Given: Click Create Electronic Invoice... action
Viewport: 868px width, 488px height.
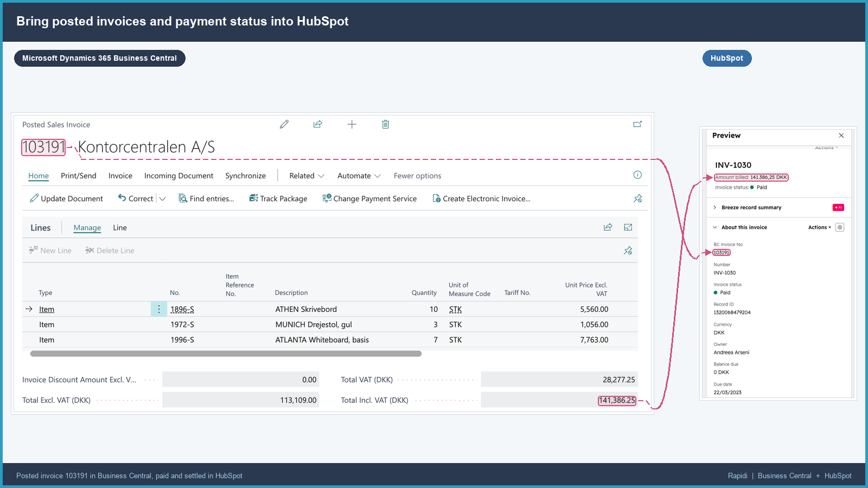Looking at the screenshot, I should point(481,198).
